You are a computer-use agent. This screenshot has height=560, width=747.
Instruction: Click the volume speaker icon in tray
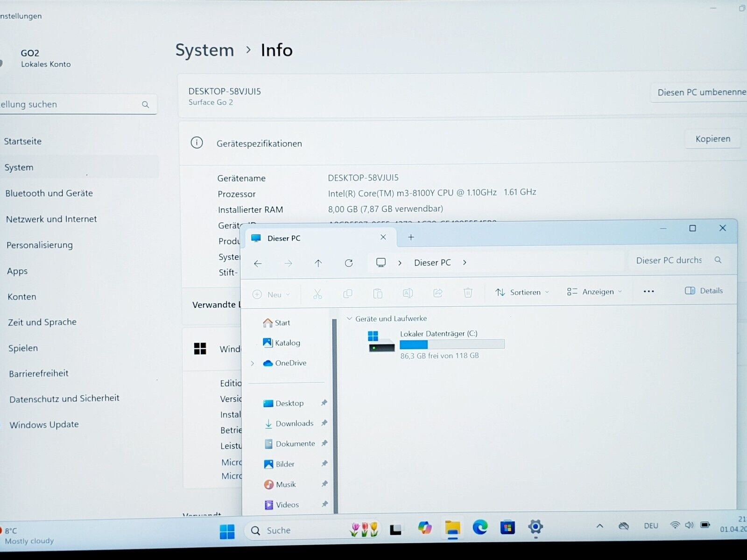690,525
